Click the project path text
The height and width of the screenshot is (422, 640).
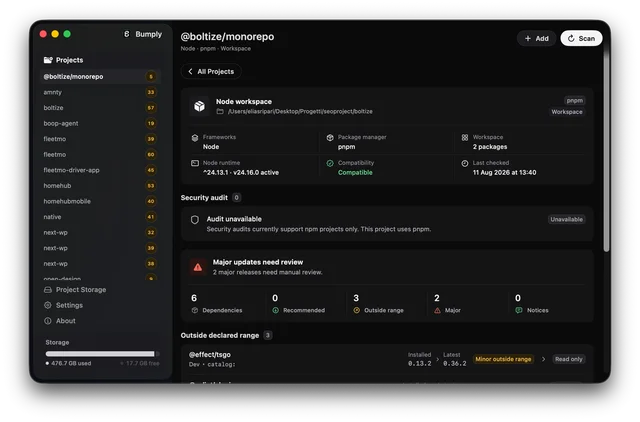coord(300,111)
